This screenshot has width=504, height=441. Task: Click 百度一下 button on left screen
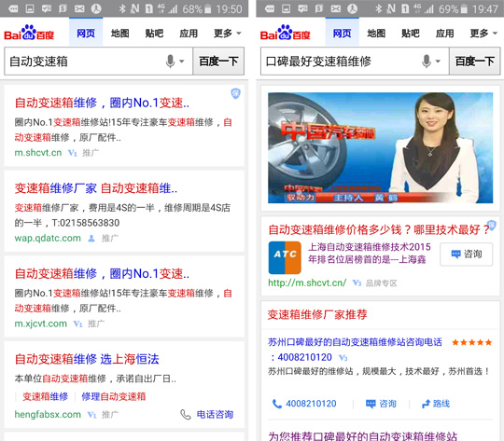218,61
